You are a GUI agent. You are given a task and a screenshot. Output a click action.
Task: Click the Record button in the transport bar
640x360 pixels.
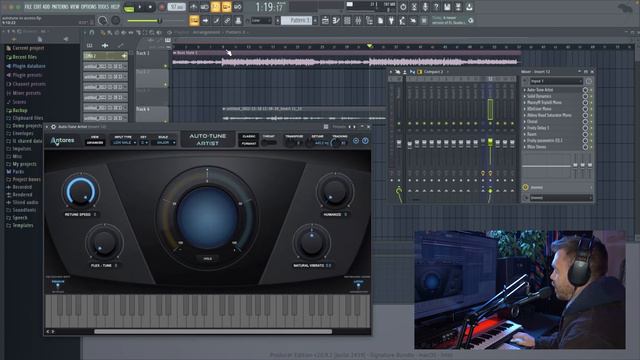pos(162,7)
